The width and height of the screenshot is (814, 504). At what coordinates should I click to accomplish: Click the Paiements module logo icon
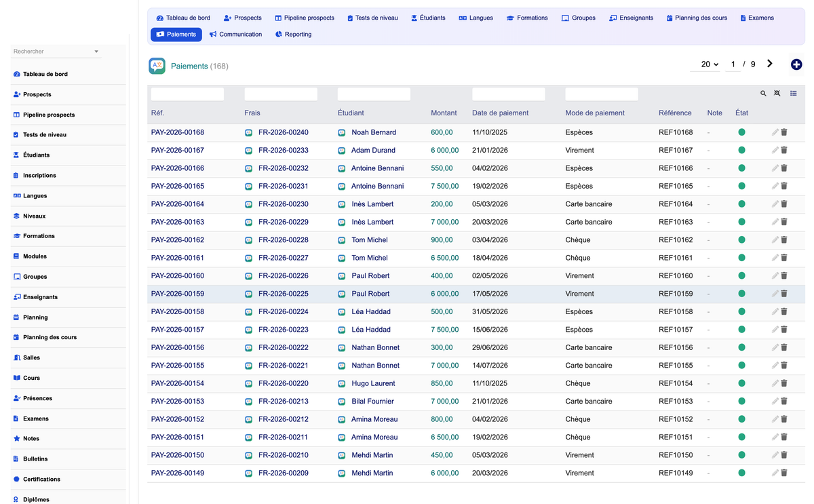(157, 66)
